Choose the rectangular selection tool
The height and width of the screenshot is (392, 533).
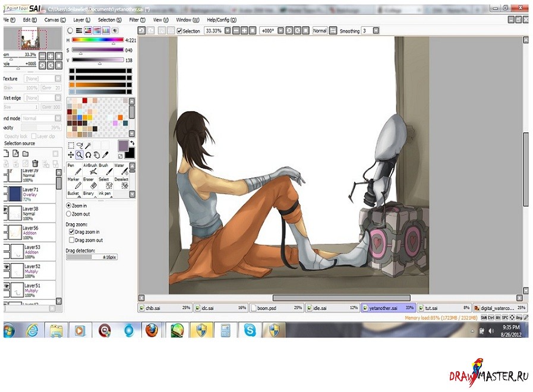71,146
